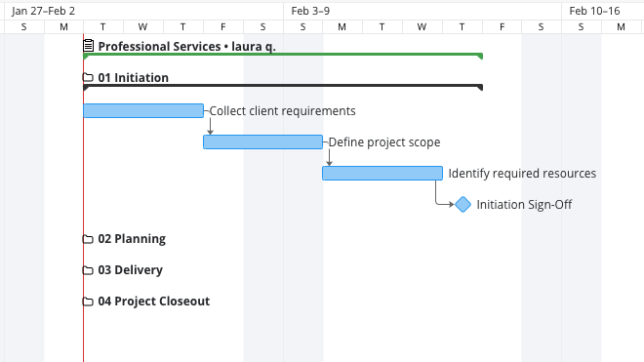Click the dependency arrow into Define project scope
Viewport: 644px width, 362px height.
(x=211, y=127)
